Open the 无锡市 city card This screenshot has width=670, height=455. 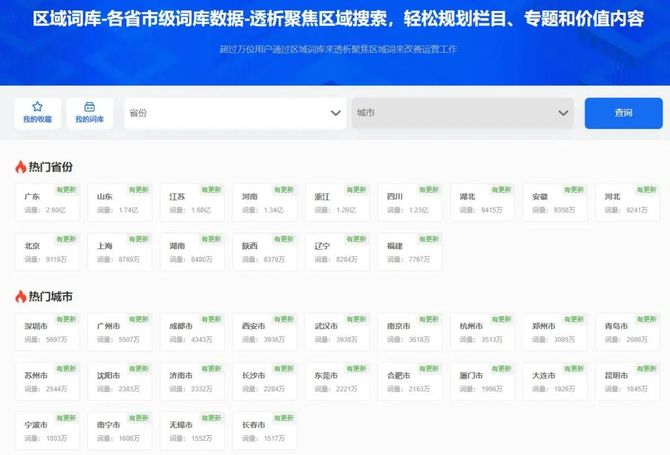pos(192,431)
